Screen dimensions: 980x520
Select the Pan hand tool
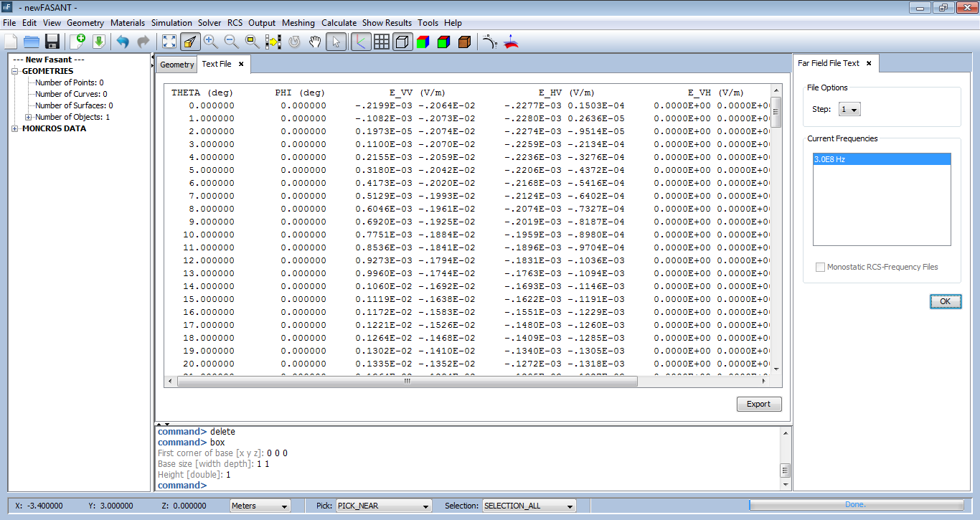click(314, 42)
